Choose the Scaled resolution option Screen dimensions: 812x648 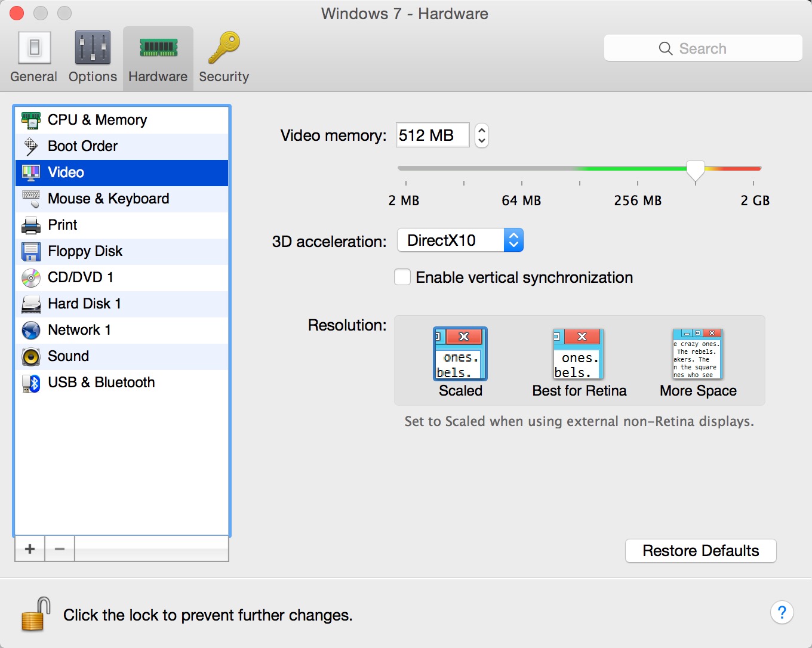(x=460, y=362)
